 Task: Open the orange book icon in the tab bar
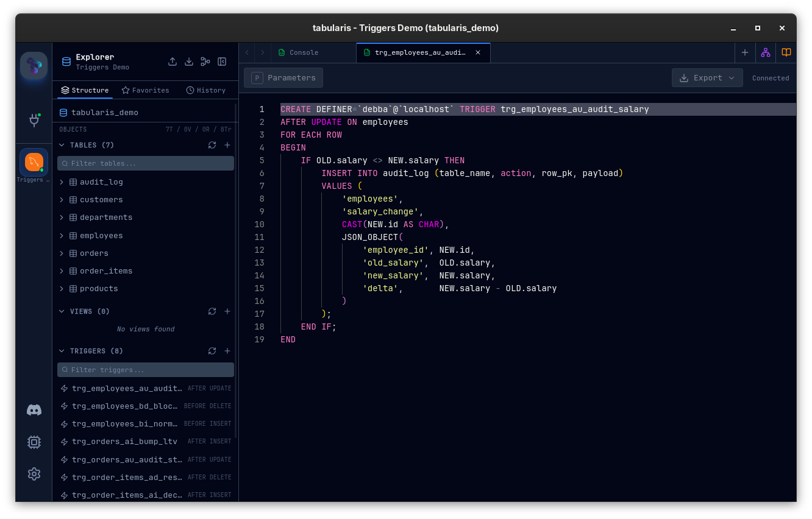(x=786, y=52)
